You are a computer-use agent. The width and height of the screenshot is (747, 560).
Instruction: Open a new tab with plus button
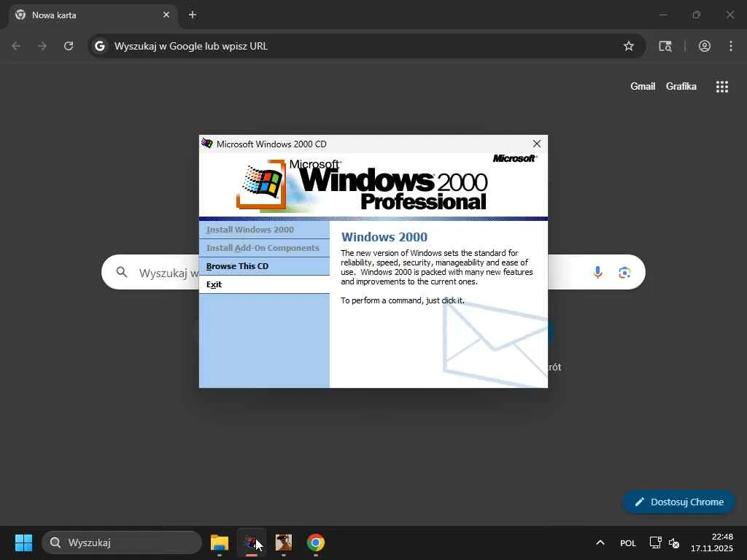tap(193, 15)
